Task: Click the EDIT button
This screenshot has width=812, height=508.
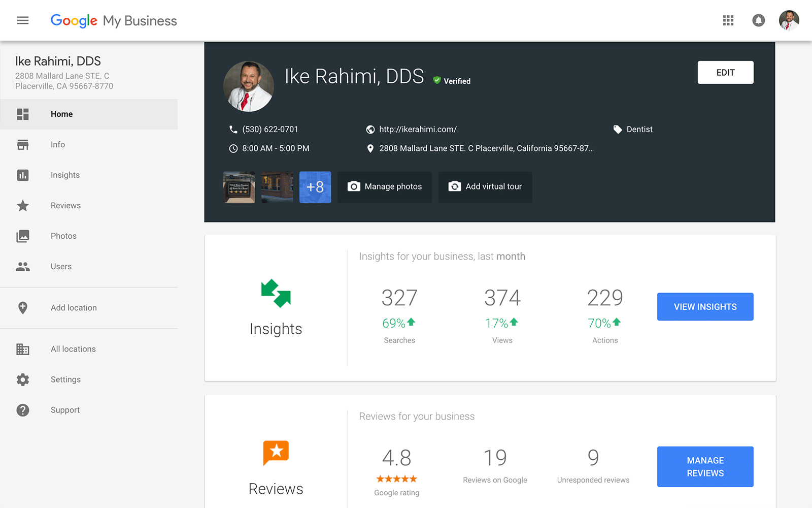Action: (725, 73)
